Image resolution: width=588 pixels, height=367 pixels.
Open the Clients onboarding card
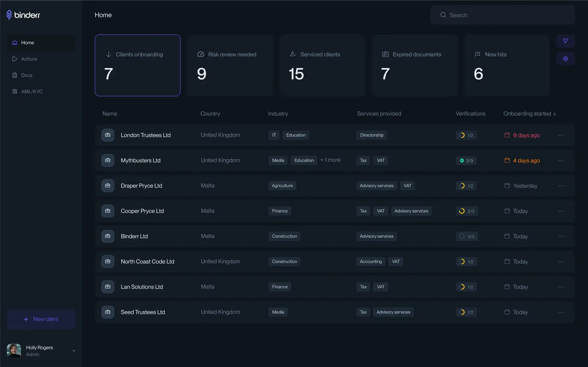[138, 65]
